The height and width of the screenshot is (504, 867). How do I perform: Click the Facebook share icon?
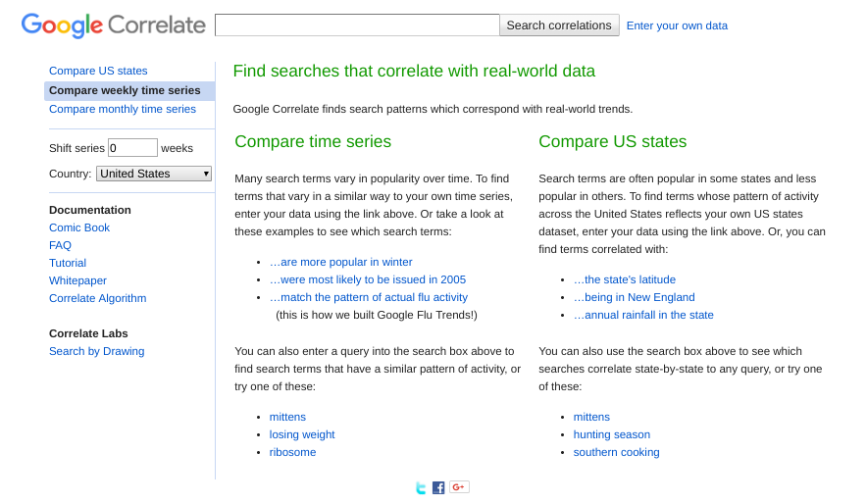click(438, 487)
